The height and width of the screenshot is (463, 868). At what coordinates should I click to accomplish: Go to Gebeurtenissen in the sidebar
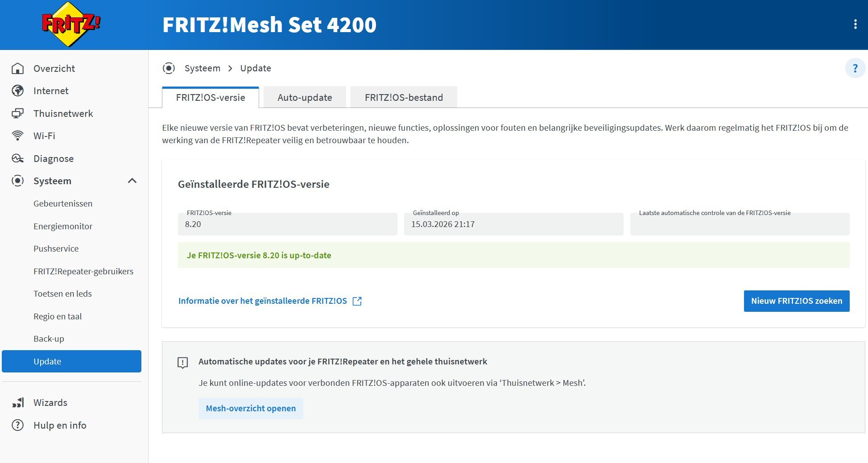pyautogui.click(x=63, y=204)
